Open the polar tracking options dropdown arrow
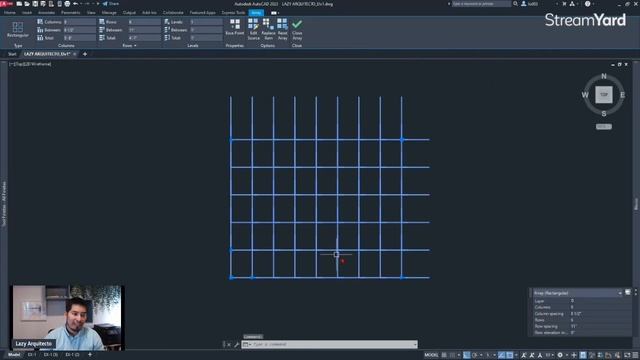640x360 pixels. (481, 355)
